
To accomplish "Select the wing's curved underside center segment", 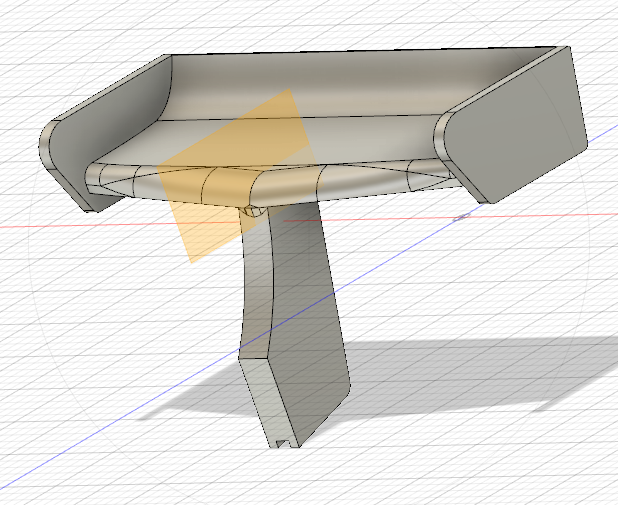I will (x=228, y=183).
